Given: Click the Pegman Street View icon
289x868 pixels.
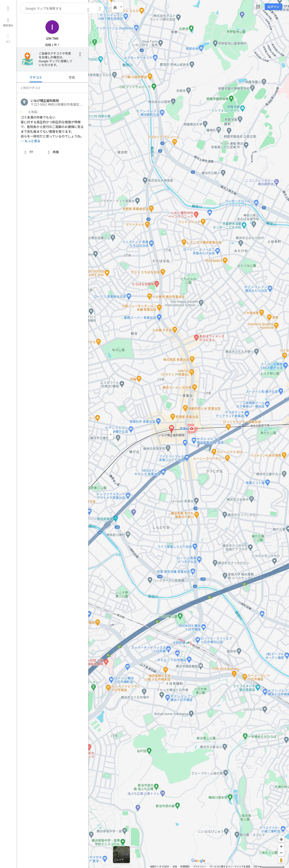Looking at the screenshot, I should [281, 860].
